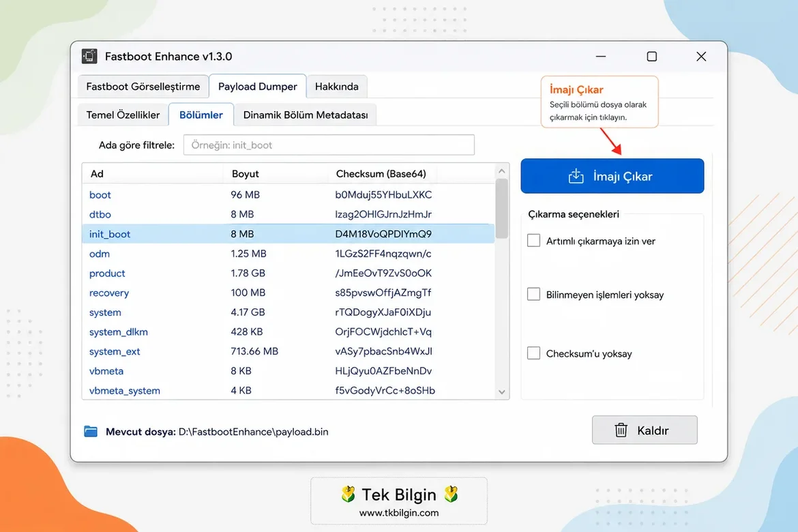Open the Dinamik Bölüm Metadatası sub-tab
The image size is (798, 532).
(306, 115)
